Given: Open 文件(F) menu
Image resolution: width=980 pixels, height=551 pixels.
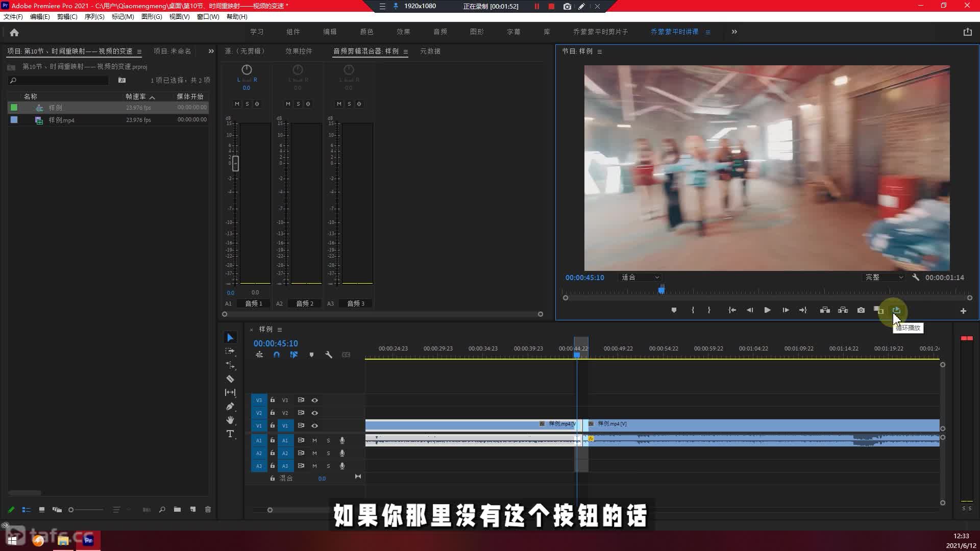Looking at the screenshot, I should [x=13, y=17].
